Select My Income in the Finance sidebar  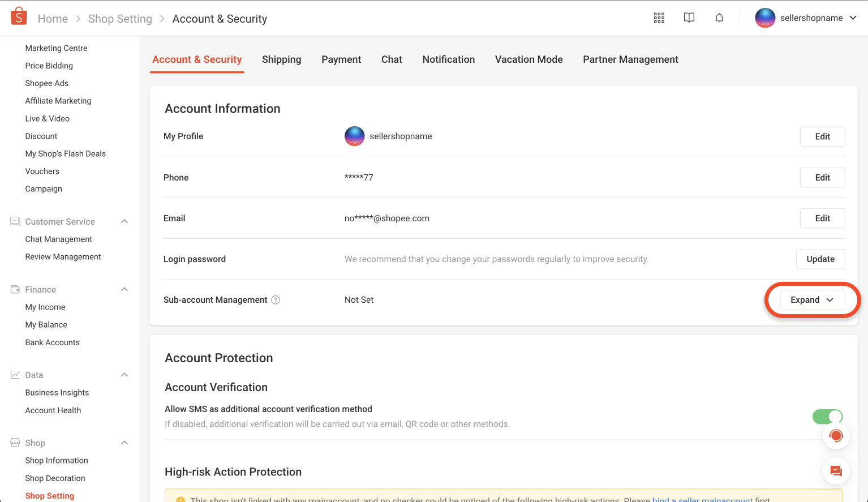point(45,307)
